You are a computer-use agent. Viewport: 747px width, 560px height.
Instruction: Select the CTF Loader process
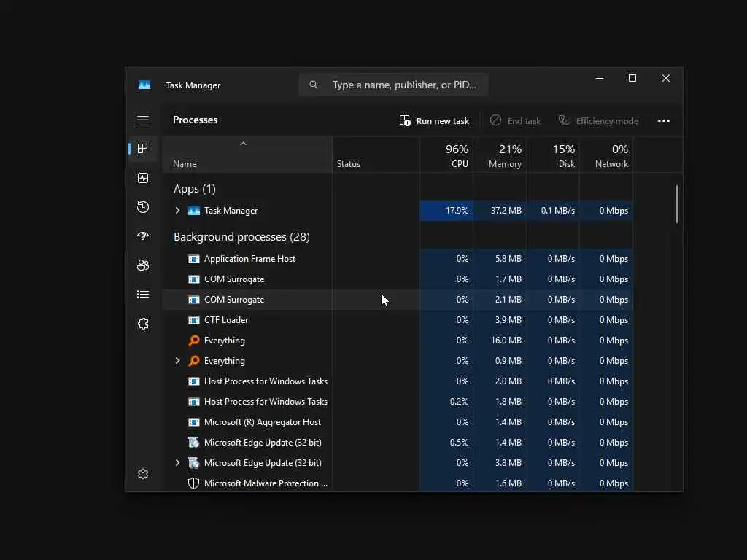coord(398,320)
